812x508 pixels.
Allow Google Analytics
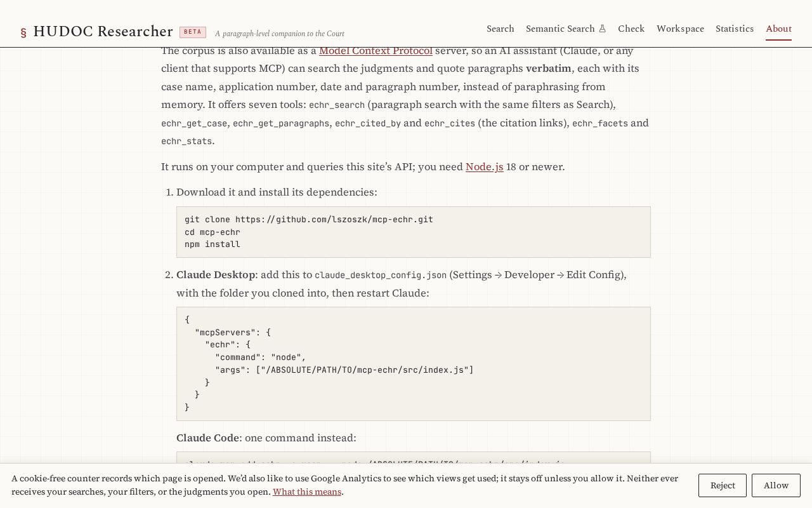pyautogui.click(x=776, y=485)
